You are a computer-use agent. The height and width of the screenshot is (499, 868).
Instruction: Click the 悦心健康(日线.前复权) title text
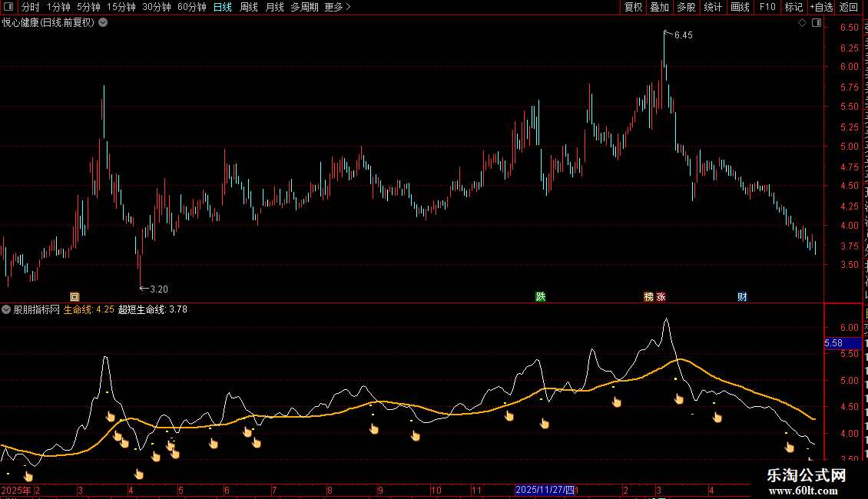pyautogui.click(x=48, y=23)
